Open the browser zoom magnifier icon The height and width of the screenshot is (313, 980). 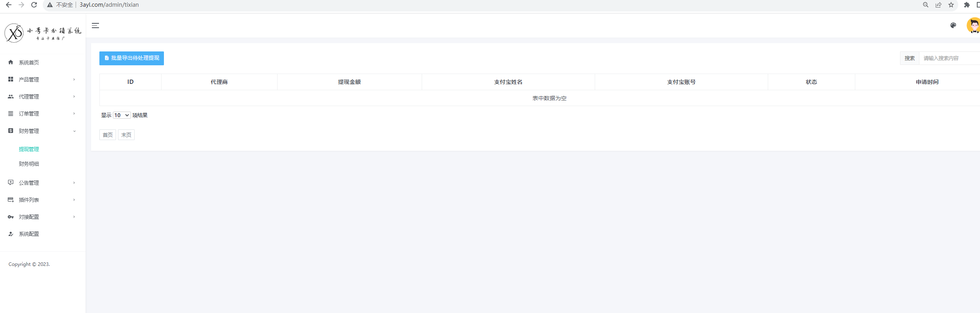pyautogui.click(x=925, y=5)
